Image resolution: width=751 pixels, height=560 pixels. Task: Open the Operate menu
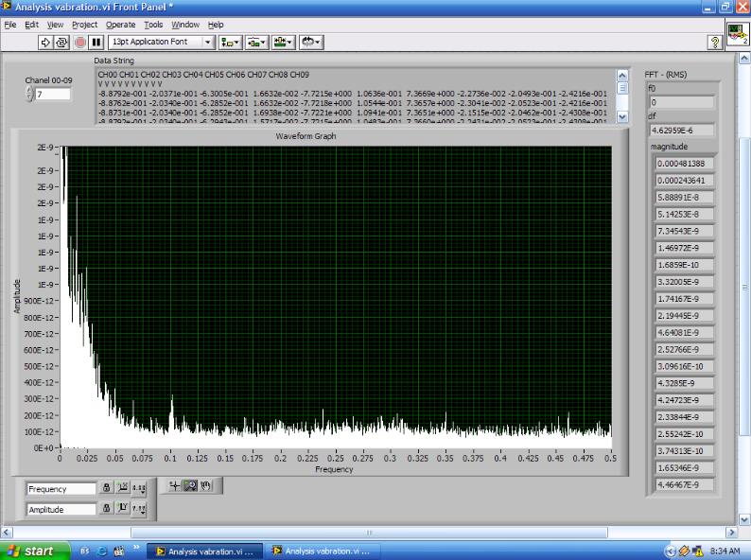pos(120,24)
